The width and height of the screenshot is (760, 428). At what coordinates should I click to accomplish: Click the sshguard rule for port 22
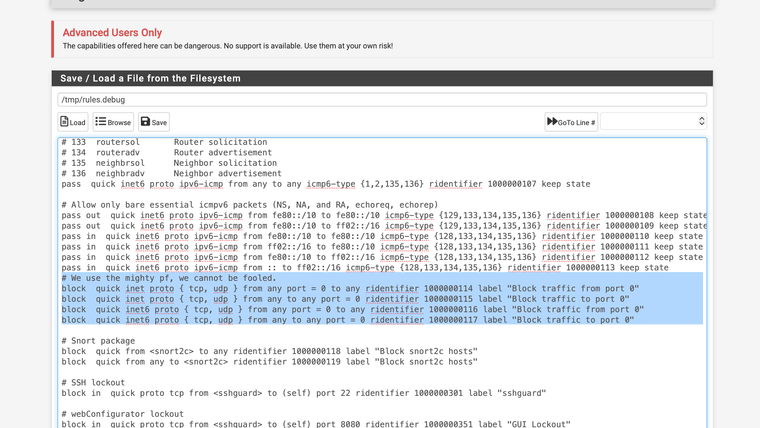tap(304, 393)
